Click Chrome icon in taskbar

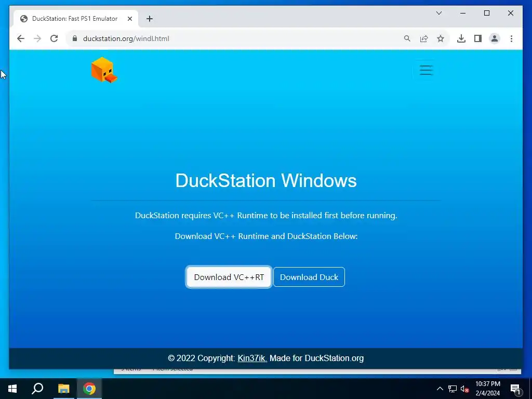[89, 389]
